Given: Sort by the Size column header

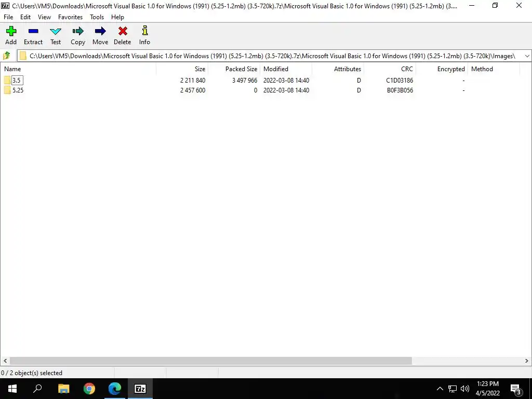Looking at the screenshot, I should pos(182,69).
